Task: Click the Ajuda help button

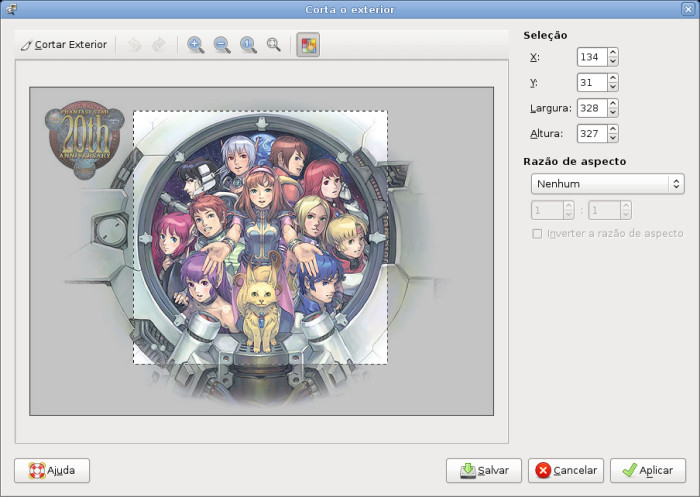Action: [52, 471]
